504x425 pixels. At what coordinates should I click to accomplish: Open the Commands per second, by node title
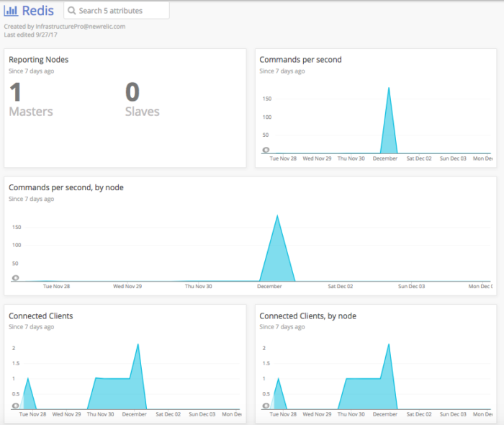pyautogui.click(x=66, y=188)
